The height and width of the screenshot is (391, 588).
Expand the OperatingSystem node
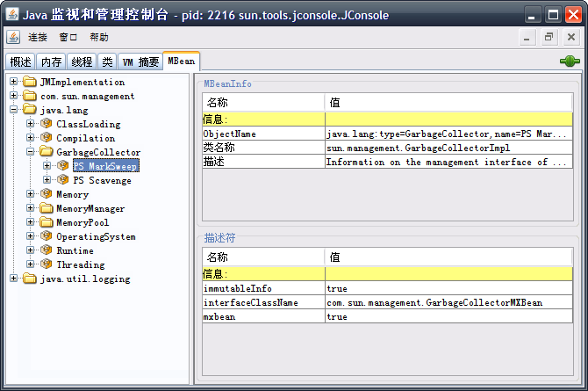point(31,235)
